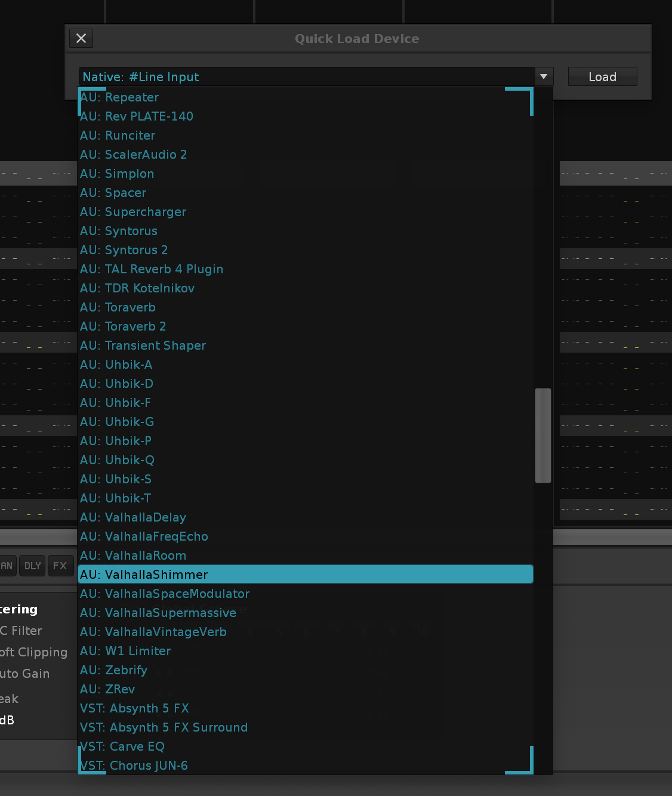Select AU: ScalerAudio 2
672x796 pixels.
click(x=134, y=155)
